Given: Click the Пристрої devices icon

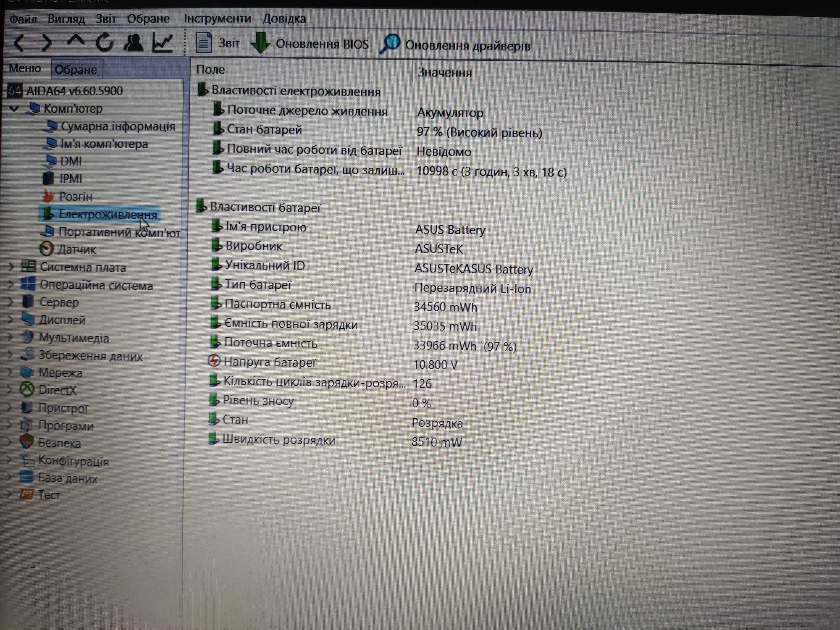Looking at the screenshot, I should [26, 407].
